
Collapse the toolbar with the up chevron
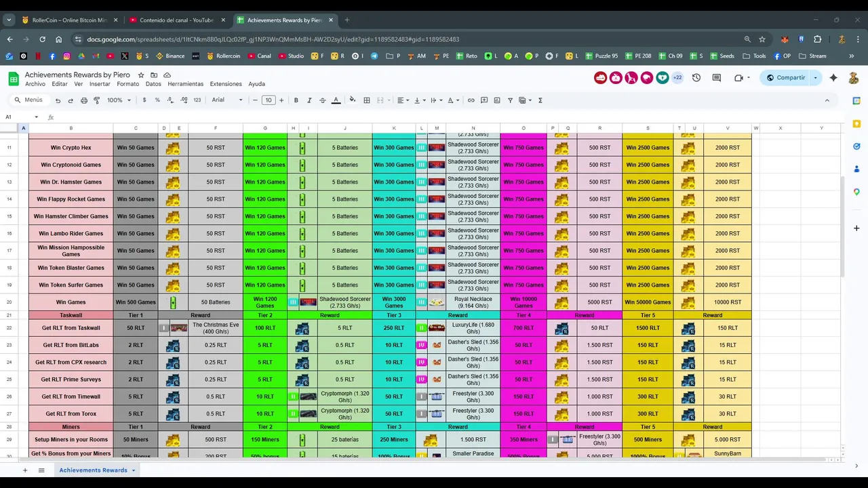(827, 100)
